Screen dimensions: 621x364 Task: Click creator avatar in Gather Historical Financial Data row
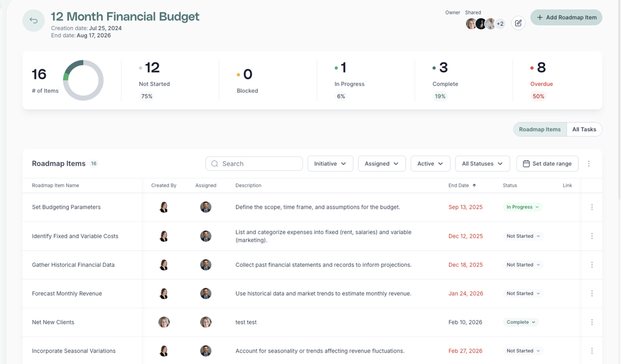click(164, 265)
